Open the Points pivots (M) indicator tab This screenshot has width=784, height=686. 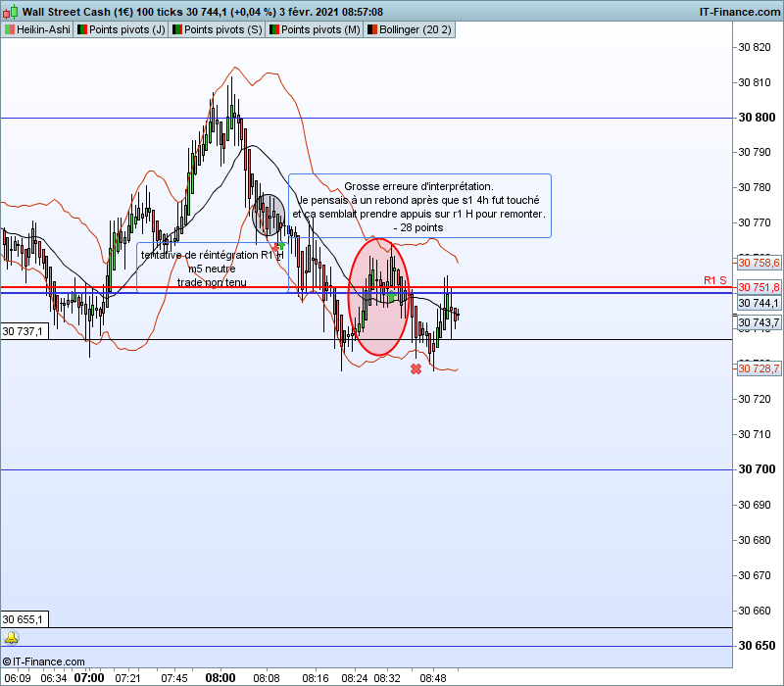[x=314, y=29]
